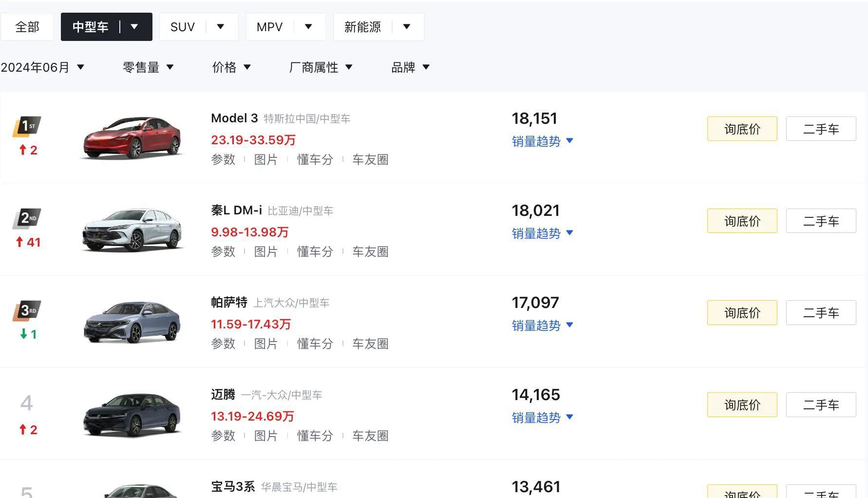
Task: Expand the 中型车 tab dropdown arrow
Action: tap(134, 27)
